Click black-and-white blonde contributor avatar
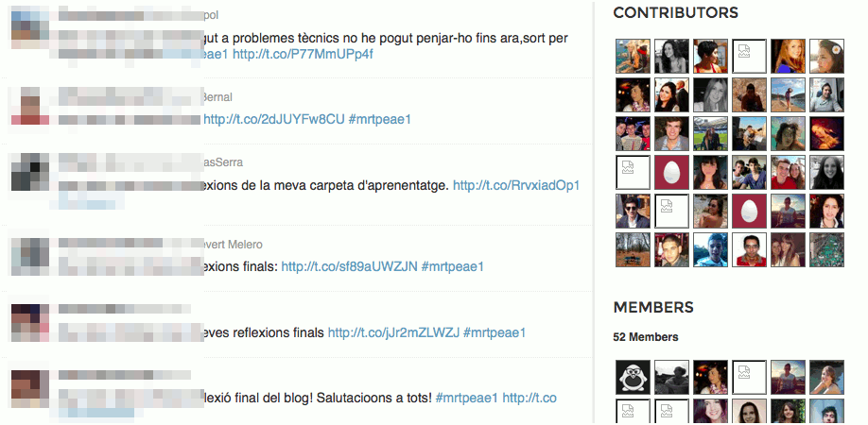This screenshot has height=425, width=868. [x=711, y=95]
